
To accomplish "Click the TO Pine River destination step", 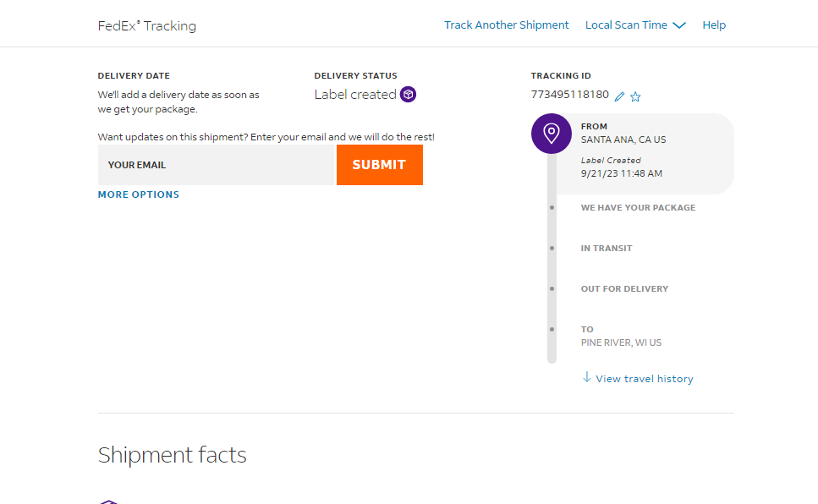I will (621, 336).
